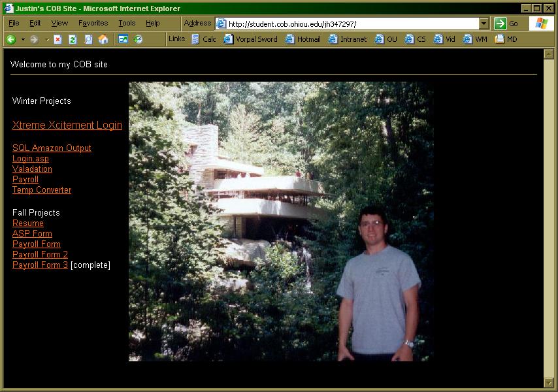The image size is (558, 392).
Task: Open the Back history dropdown arrow
Action: [23, 39]
